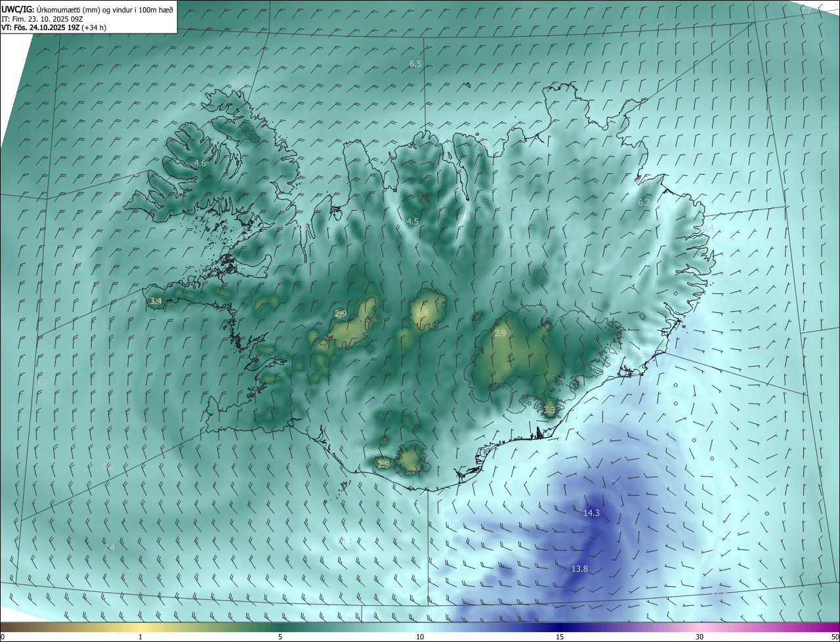Viewport: 840px width, 642px height.
Task: Select the 4.6 value on the Westfjords
Action: [200, 163]
